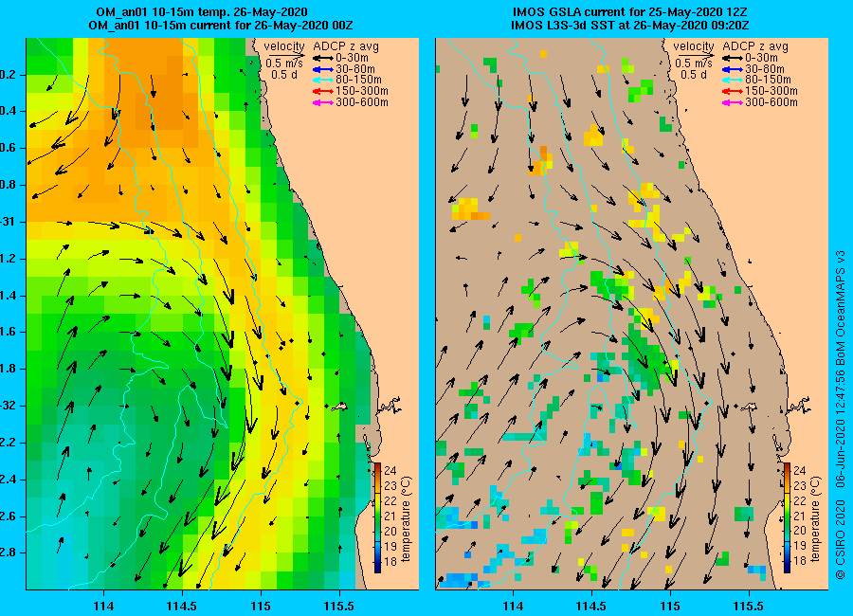
Task: Click longitude label '115' under right map
Action: click(670, 606)
